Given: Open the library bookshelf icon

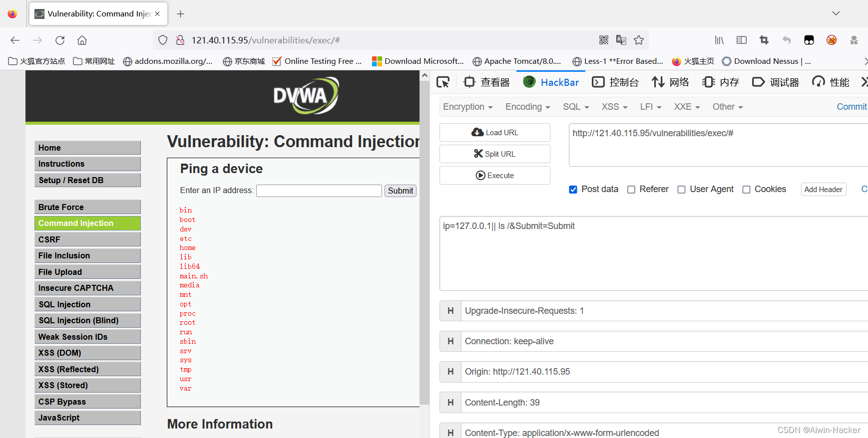Looking at the screenshot, I should (719, 40).
